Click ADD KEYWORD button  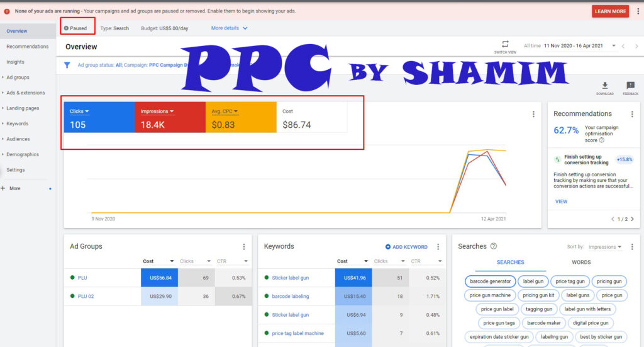[x=406, y=247]
